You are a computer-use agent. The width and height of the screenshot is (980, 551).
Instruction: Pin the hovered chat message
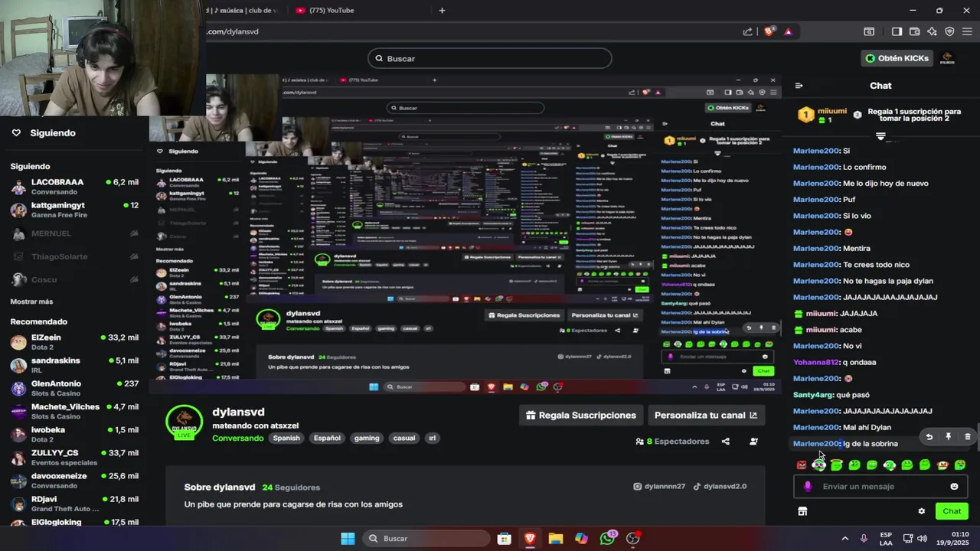click(x=948, y=437)
